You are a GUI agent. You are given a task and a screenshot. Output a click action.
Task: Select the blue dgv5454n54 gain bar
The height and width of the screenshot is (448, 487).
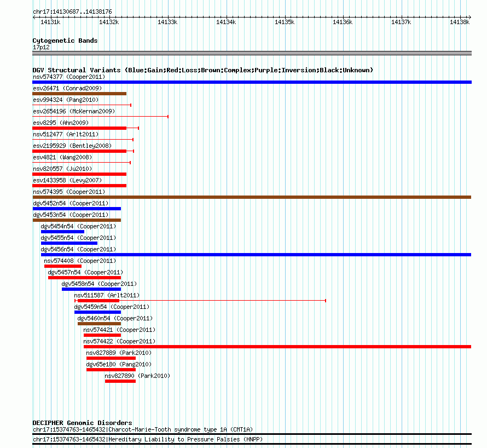pyautogui.click(x=63, y=232)
